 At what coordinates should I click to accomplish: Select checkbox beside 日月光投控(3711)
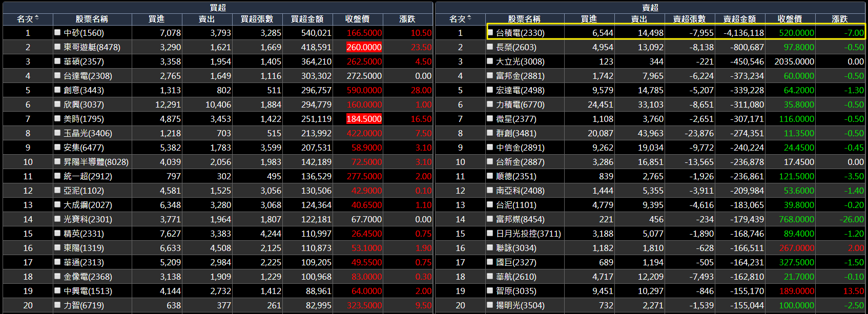click(x=490, y=233)
